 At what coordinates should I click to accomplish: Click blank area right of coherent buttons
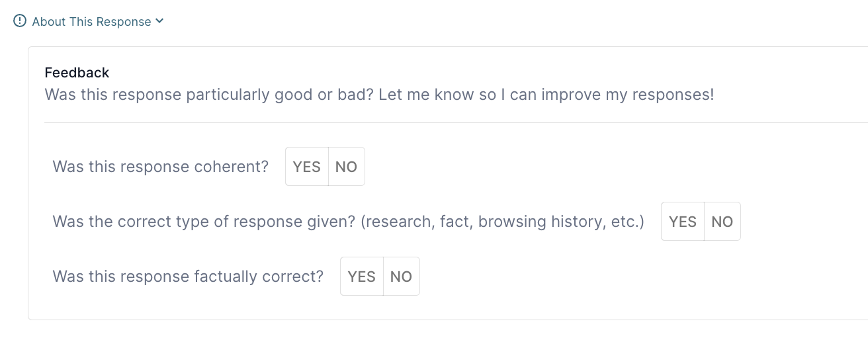click(562, 167)
